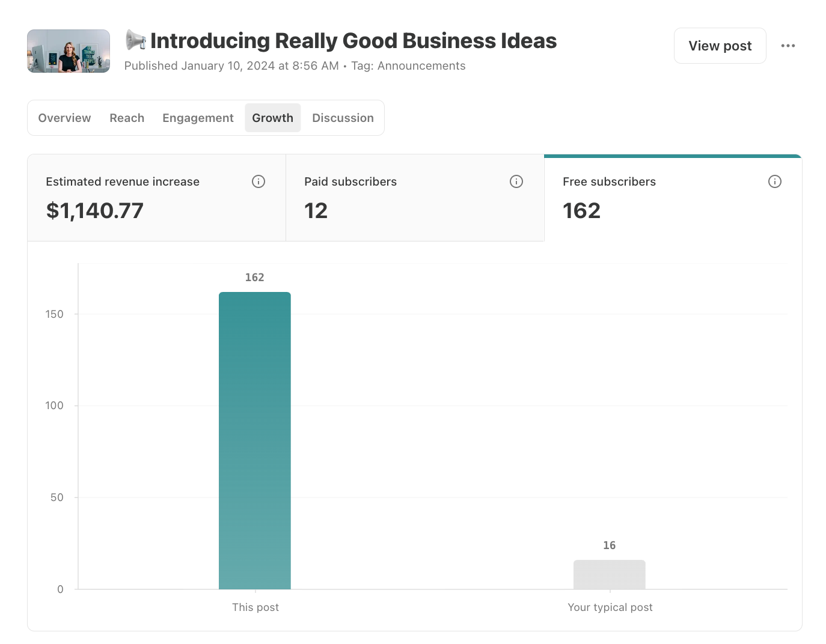The width and height of the screenshot is (826, 644).
Task: Click the 162 label above teal bar
Action: [x=255, y=278]
